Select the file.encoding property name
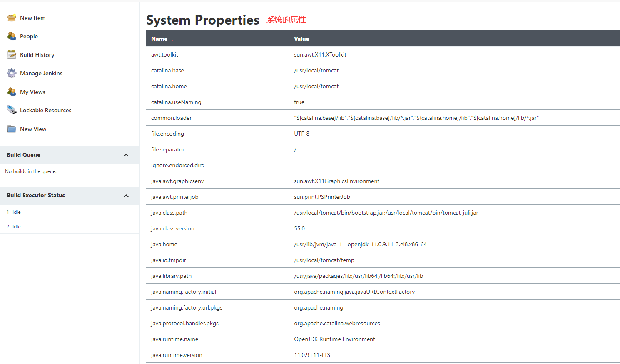The height and width of the screenshot is (364, 620). (x=167, y=134)
